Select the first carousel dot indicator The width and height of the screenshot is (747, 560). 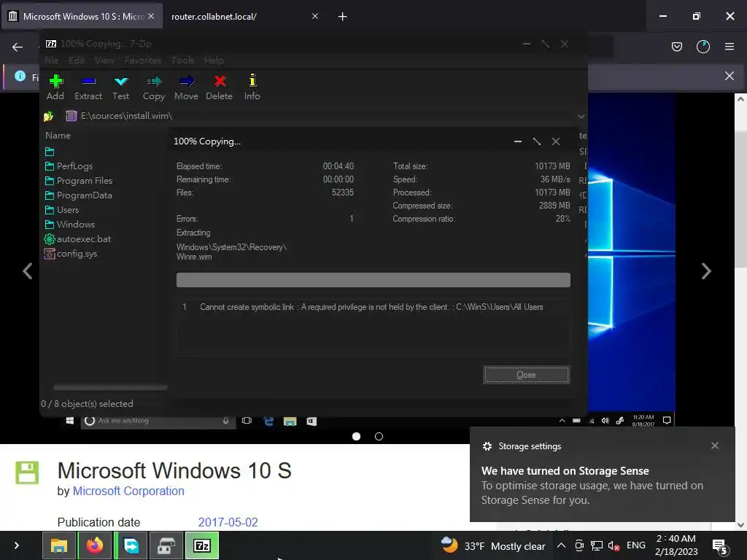coord(356,436)
